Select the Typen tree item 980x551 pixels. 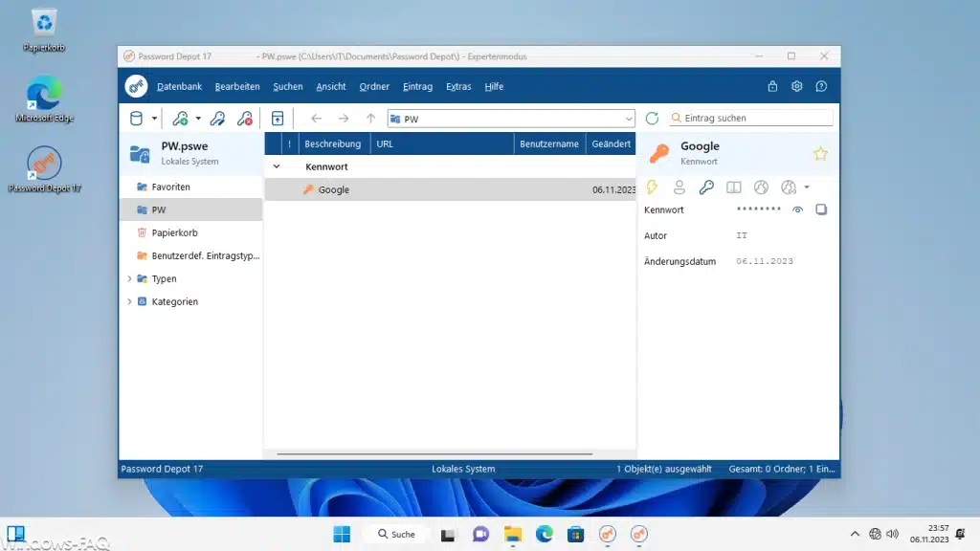pos(164,278)
